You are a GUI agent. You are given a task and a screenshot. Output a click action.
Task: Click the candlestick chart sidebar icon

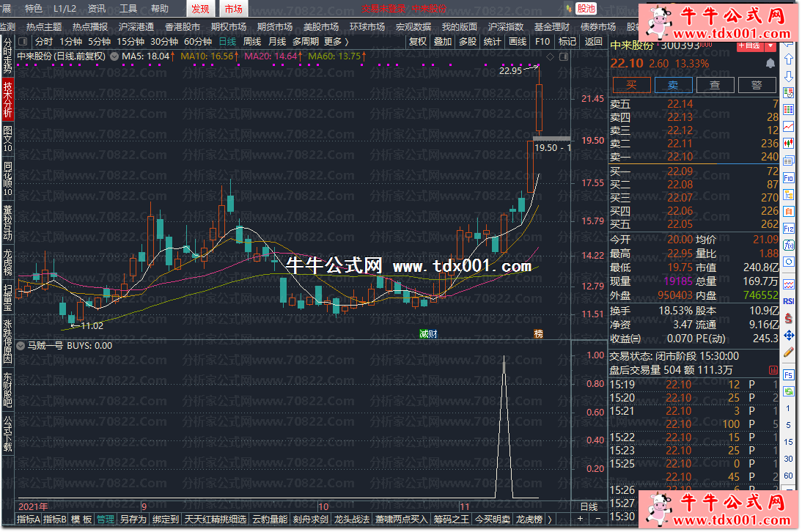click(x=789, y=143)
